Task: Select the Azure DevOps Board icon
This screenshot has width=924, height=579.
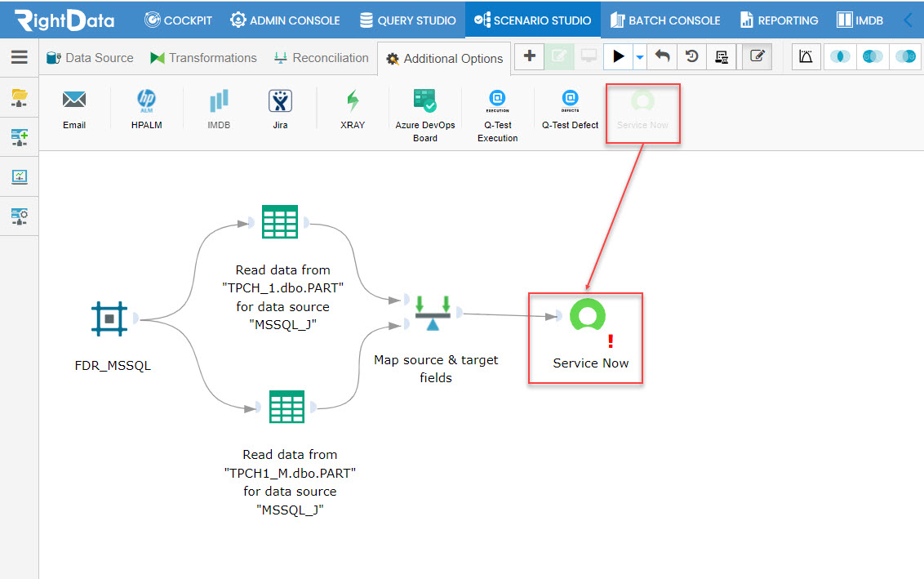Action: pos(425,100)
